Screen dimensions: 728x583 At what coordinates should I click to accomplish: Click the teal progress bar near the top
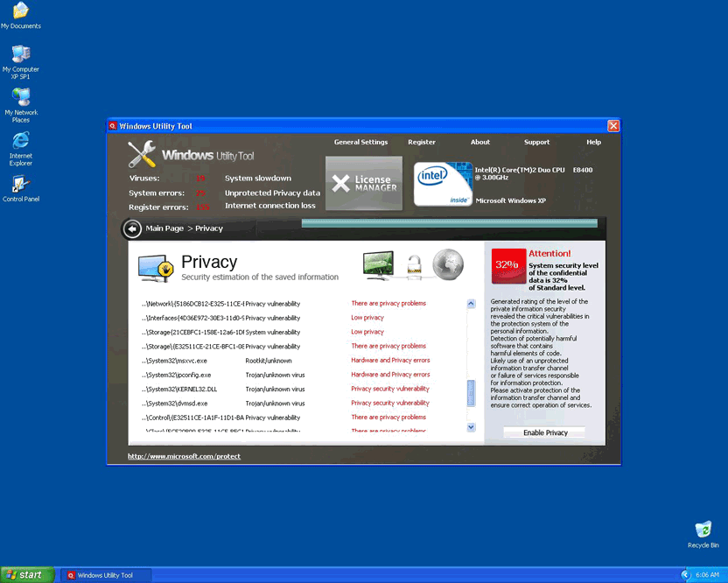pos(450,223)
